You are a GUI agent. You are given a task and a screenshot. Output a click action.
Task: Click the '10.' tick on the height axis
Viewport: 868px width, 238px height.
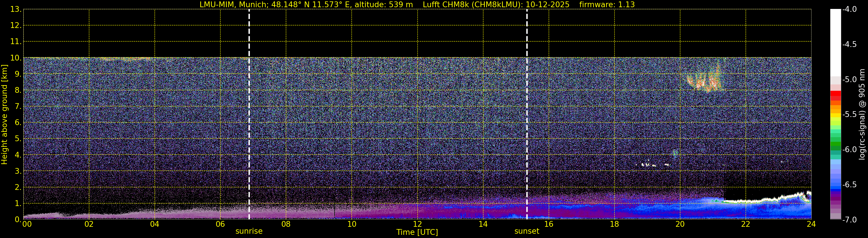pos(16,58)
